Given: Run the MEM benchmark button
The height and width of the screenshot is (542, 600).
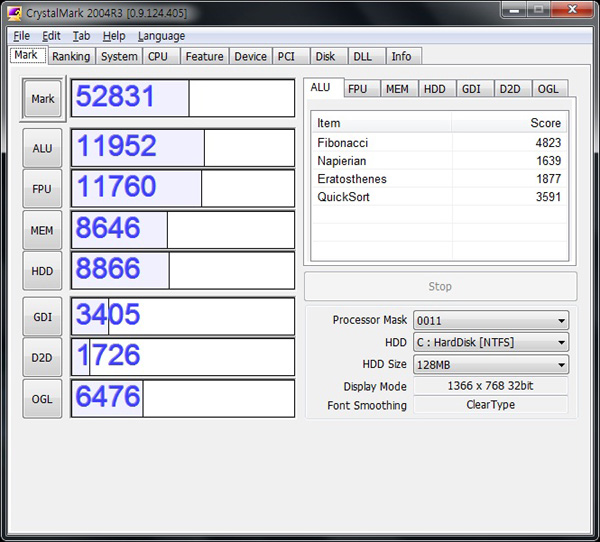Looking at the screenshot, I should (x=42, y=230).
